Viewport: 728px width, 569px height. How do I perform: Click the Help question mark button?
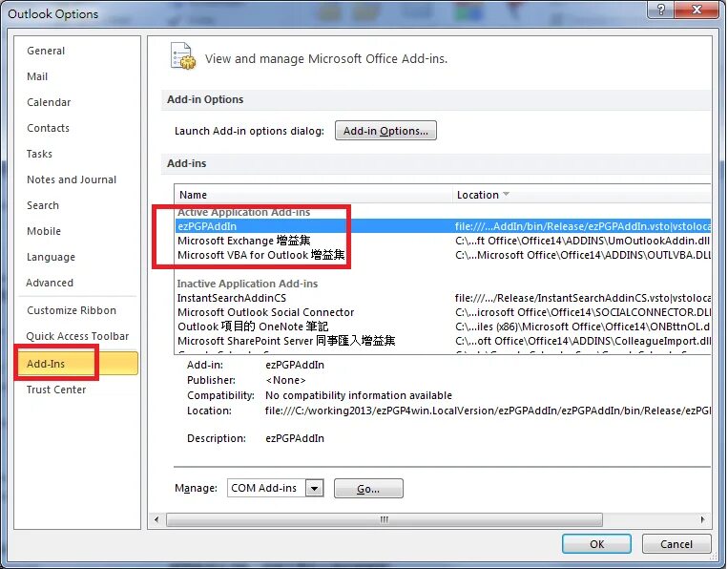pyautogui.click(x=661, y=10)
